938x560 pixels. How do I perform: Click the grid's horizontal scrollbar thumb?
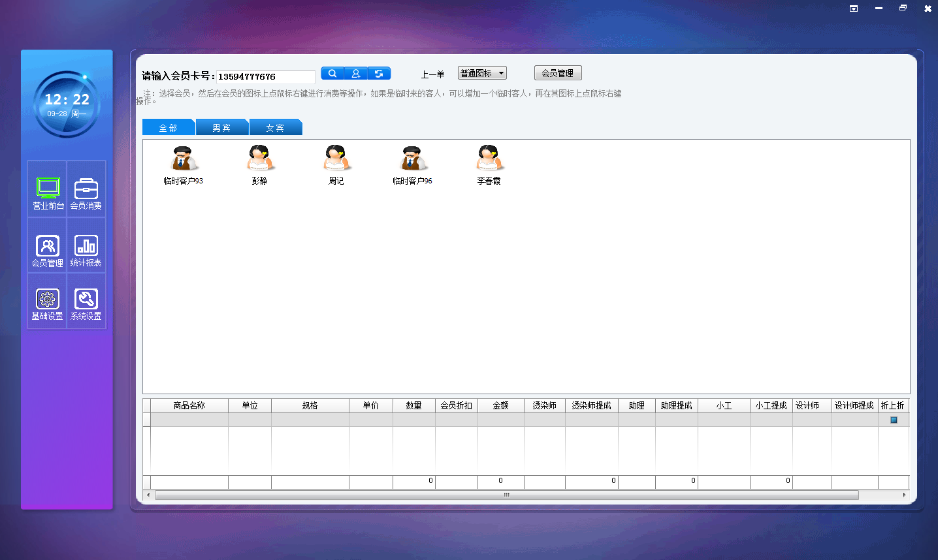[506, 495]
